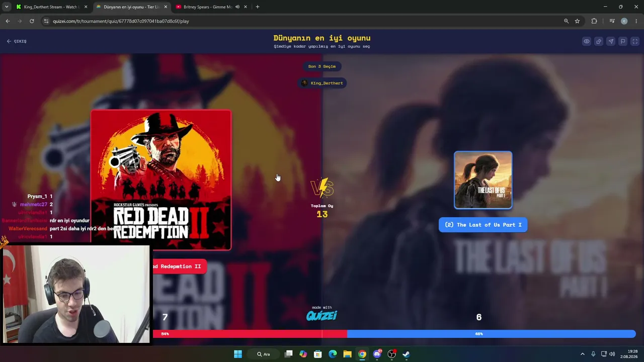Viewport: 644px width, 362px height.
Task: Click the Quizei logo
Action: tap(322, 315)
